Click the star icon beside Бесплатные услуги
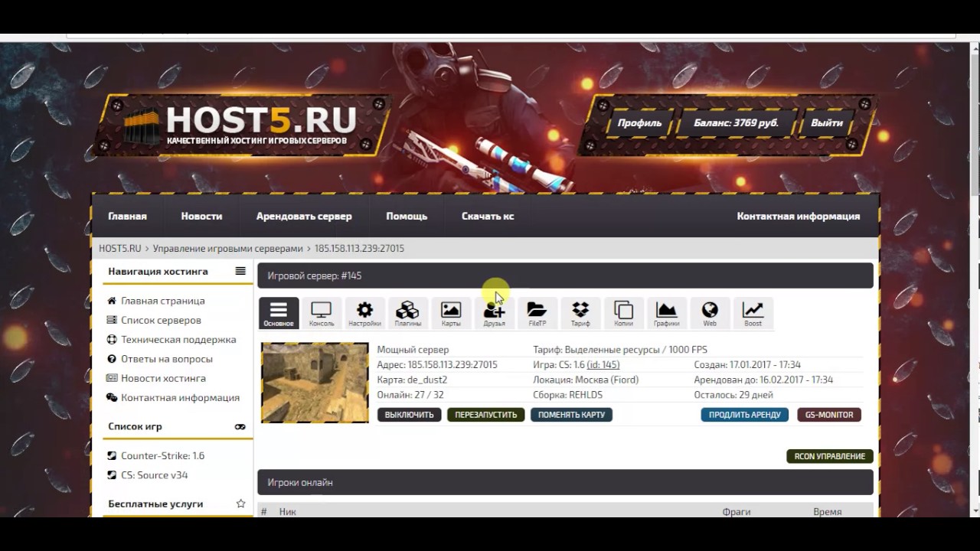980x551 pixels. point(240,504)
